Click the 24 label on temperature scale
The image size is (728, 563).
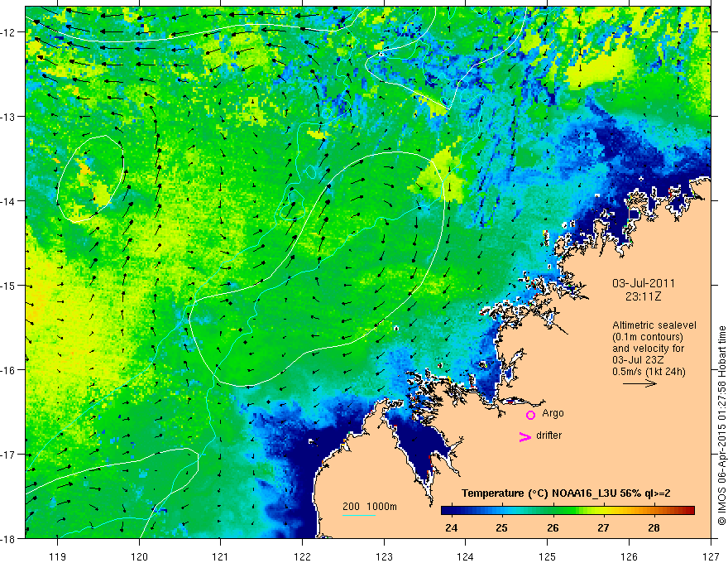point(451,527)
